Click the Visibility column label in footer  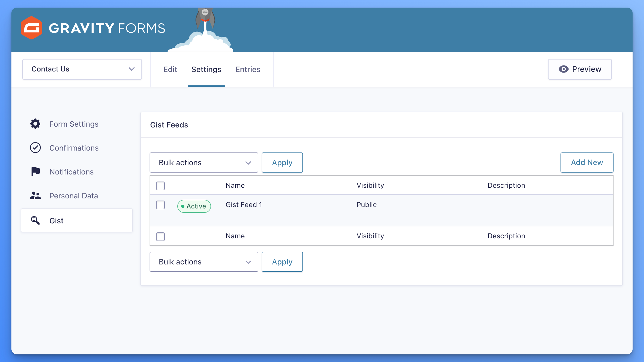click(x=370, y=236)
